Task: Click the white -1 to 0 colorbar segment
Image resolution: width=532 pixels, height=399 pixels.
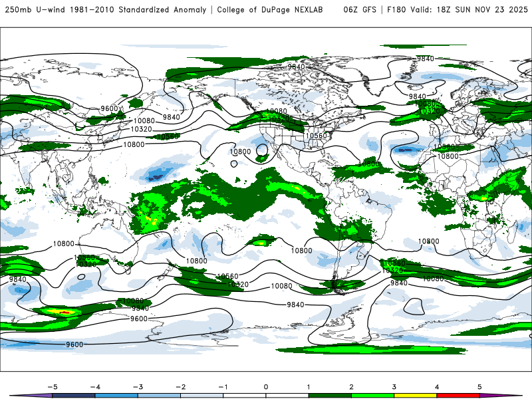Action: (x=245, y=396)
